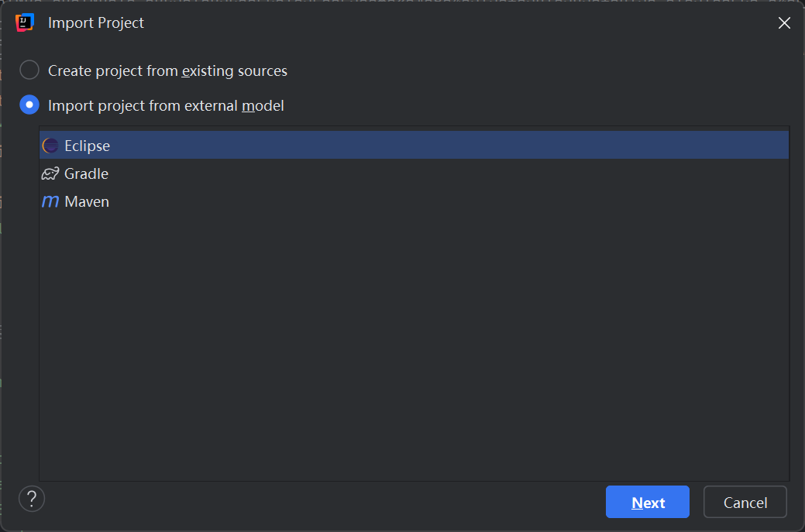
Task: Choose the Eclipse entry by its name
Action: pos(87,146)
